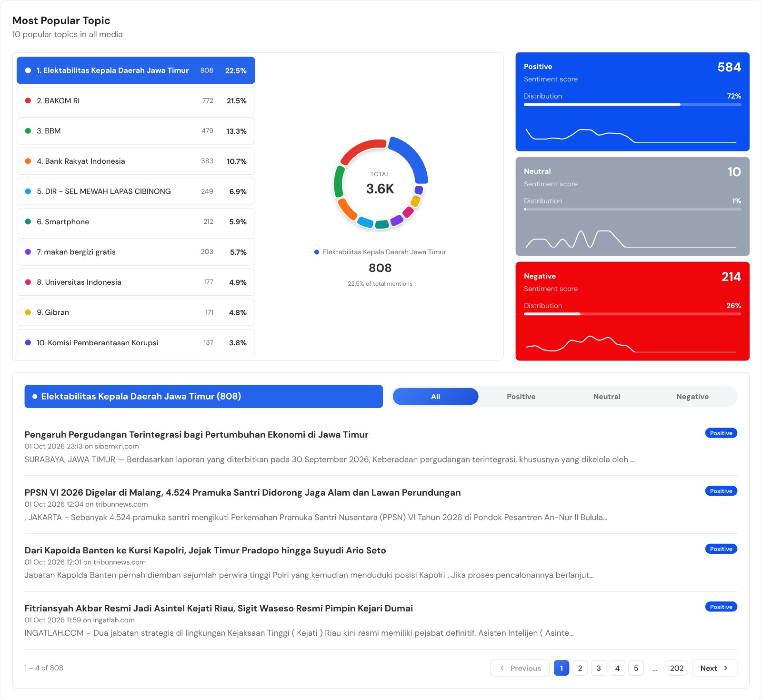762x700 pixels.
Task: Choose the BBM topic row
Action: click(136, 131)
